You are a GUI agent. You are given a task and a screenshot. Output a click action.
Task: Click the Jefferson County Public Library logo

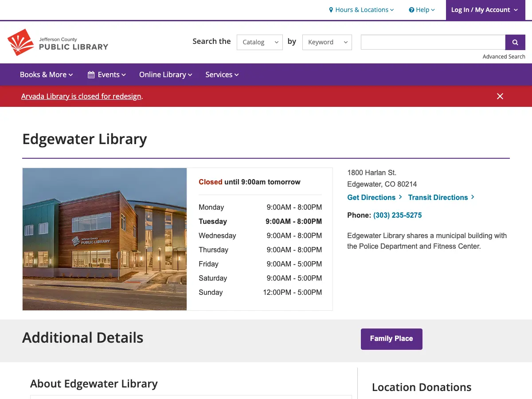pos(58,43)
